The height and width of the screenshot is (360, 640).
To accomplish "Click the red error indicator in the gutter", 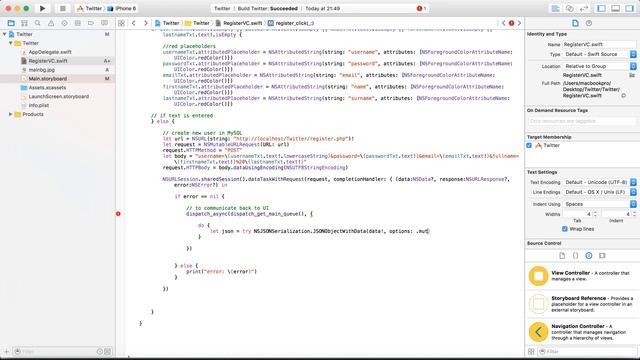I will [x=118, y=214].
